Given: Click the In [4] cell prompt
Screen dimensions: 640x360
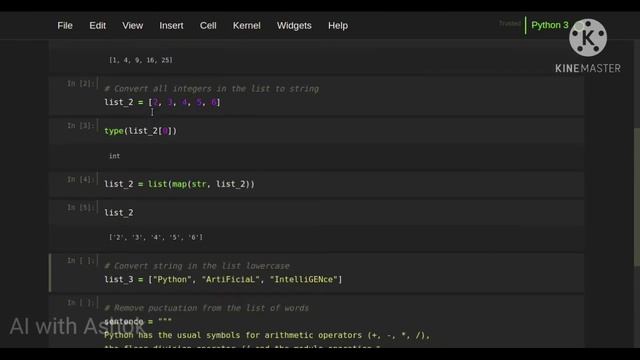Looking at the screenshot, I should [x=82, y=180].
